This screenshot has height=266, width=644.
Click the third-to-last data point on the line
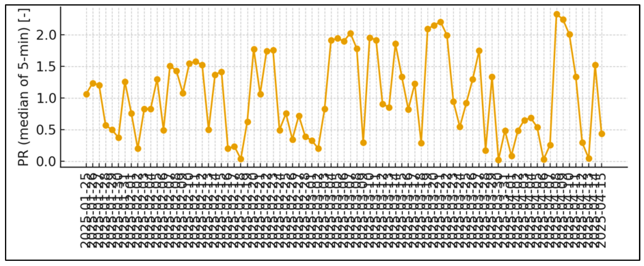[589, 159]
